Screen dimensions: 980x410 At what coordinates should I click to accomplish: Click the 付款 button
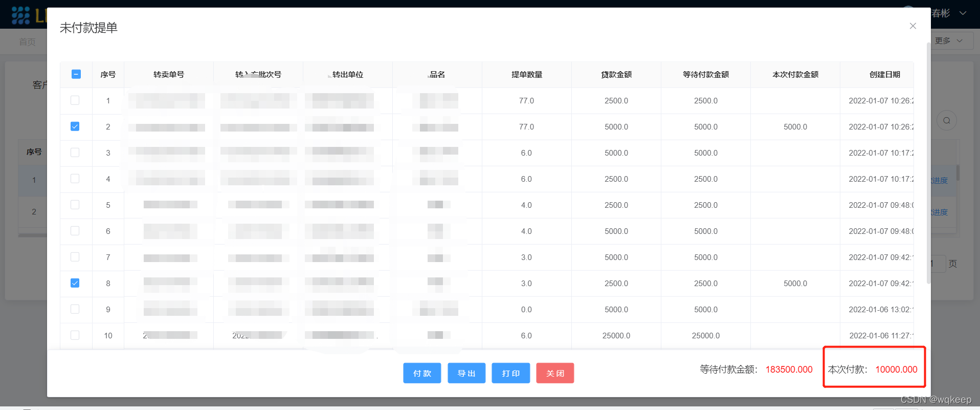coord(422,373)
